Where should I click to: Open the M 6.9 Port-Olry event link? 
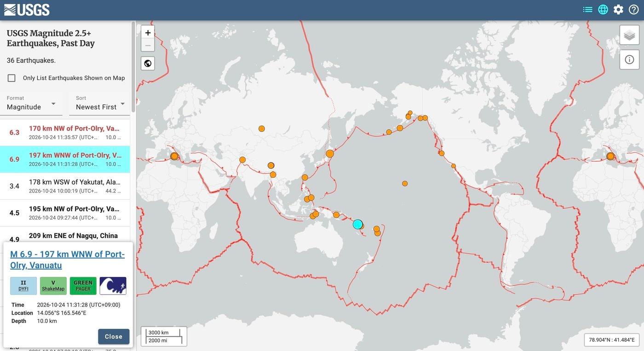[67, 260]
